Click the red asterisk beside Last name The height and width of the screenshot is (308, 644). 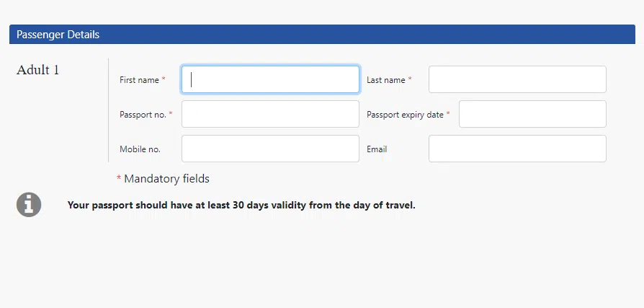pyautogui.click(x=410, y=79)
